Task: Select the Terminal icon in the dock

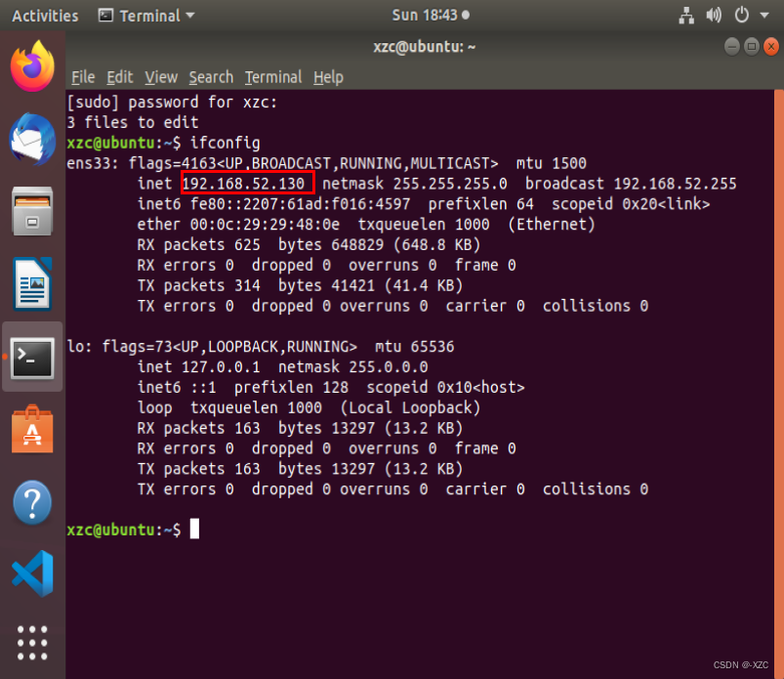Action: pos(31,357)
